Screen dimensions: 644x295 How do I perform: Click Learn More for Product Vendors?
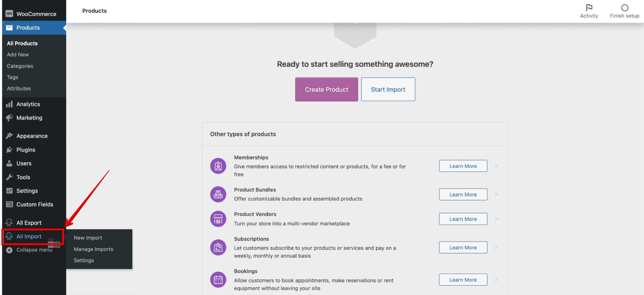point(463,219)
